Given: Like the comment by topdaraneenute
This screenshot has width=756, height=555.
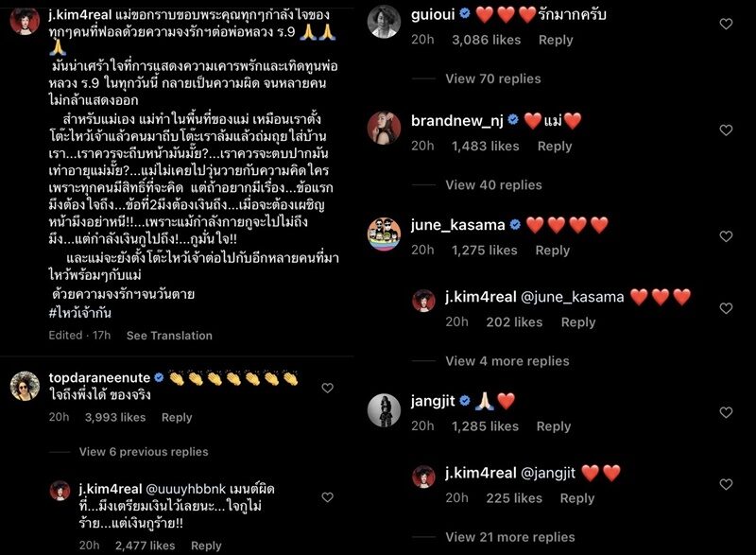Looking at the screenshot, I should pos(327,388).
